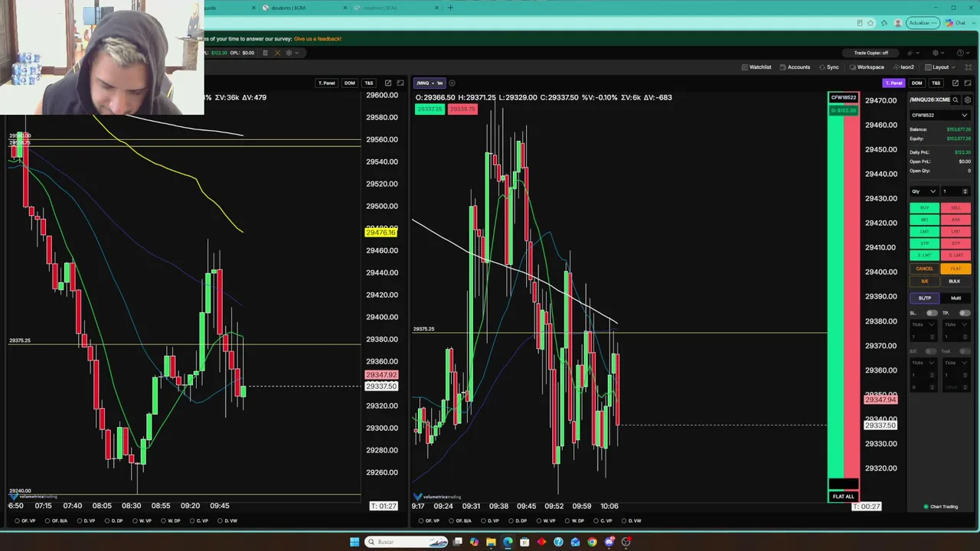Open browser reader view icon
980x551 pixels.
coord(860,23)
